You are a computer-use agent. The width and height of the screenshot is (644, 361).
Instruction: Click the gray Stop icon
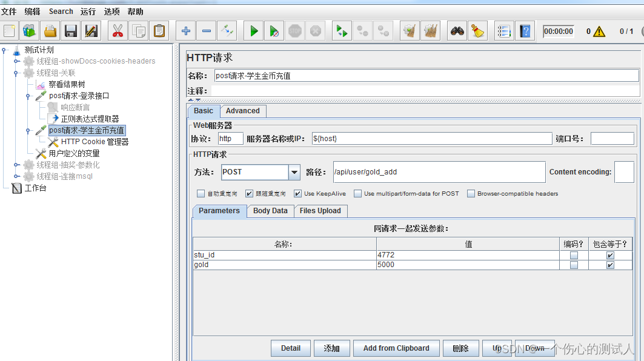click(x=294, y=31)
